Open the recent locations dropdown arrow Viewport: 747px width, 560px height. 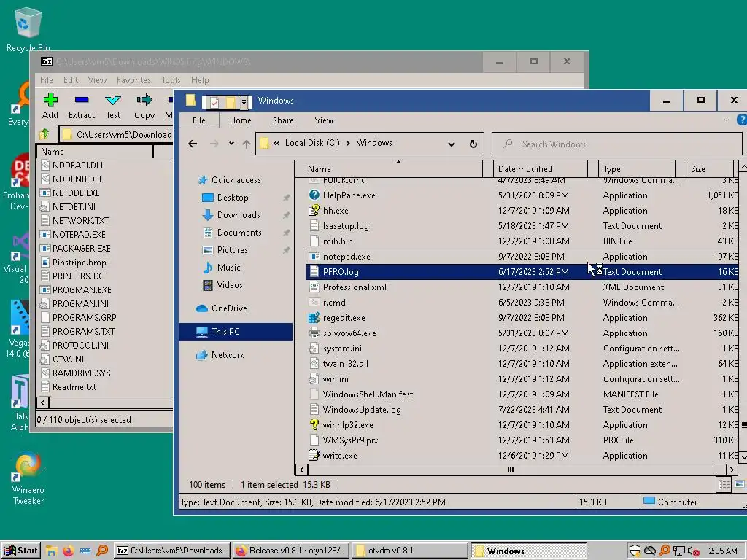pyautogui.click(x=231, y=144)
